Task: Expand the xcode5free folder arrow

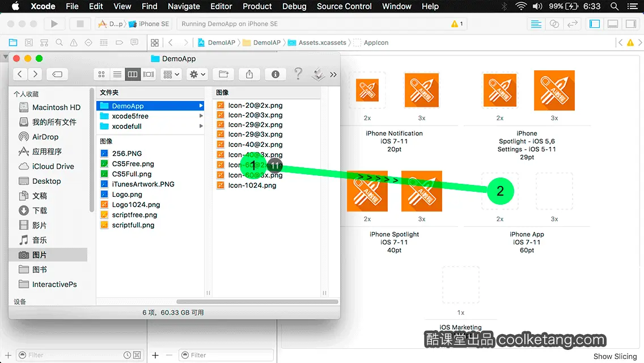Action: point(201,116)
